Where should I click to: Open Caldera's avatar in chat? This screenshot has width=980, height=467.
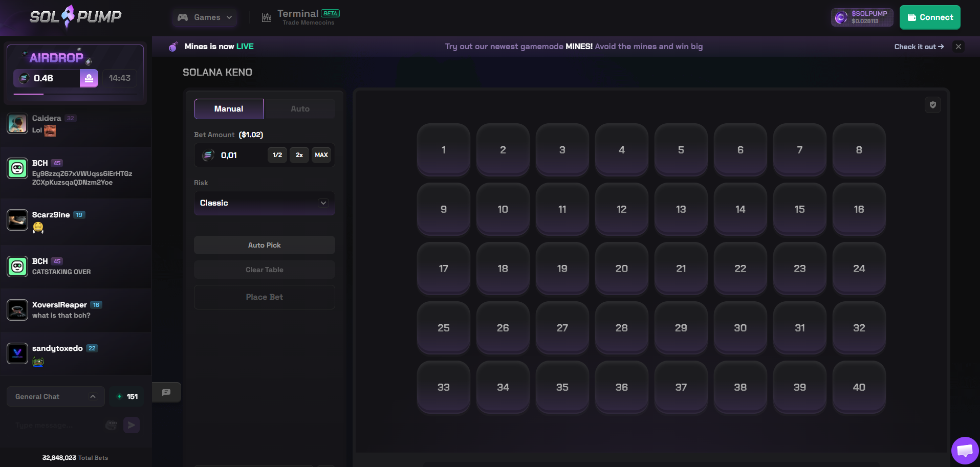17,124
